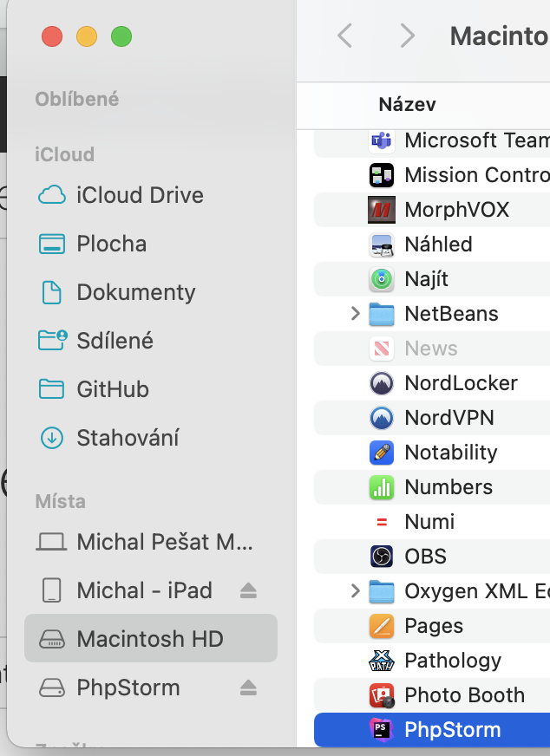Screen dimensions: 550x756
Task: Minimize the window with yellow button
Action: 87,36
